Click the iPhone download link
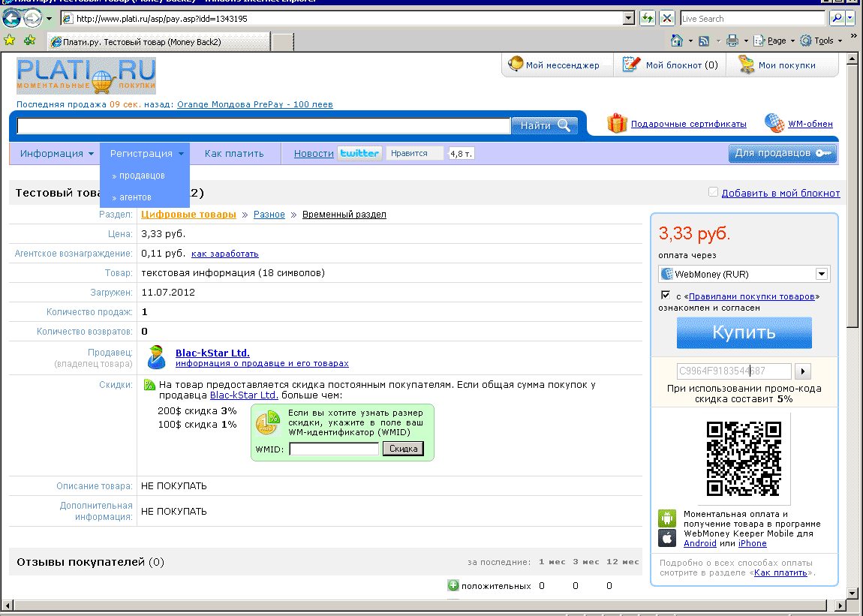 point(753,543)
